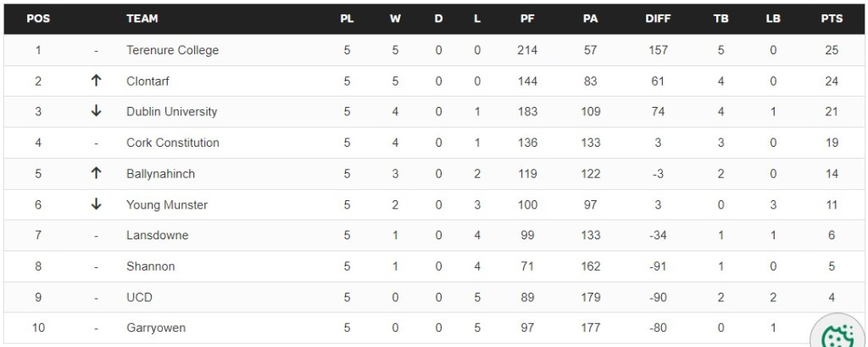This screenshot has width=868, height=347.
Task: Click the TB column header
Action: click(x=721, y=19)
